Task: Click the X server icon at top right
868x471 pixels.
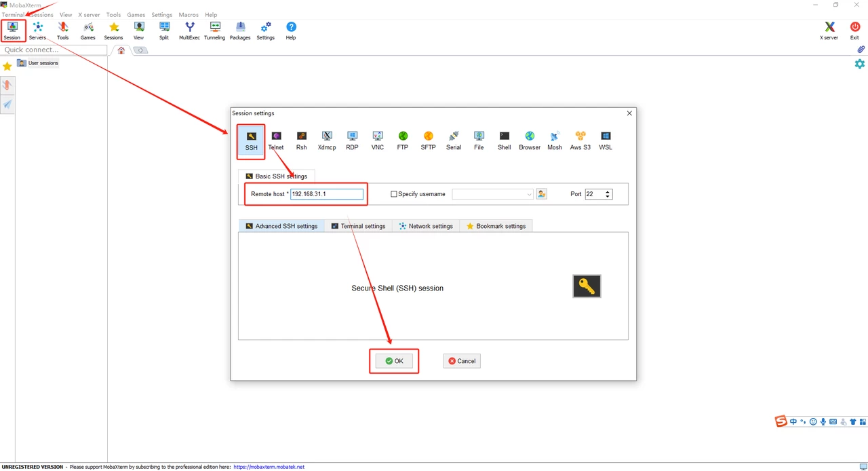Action: 829,31
